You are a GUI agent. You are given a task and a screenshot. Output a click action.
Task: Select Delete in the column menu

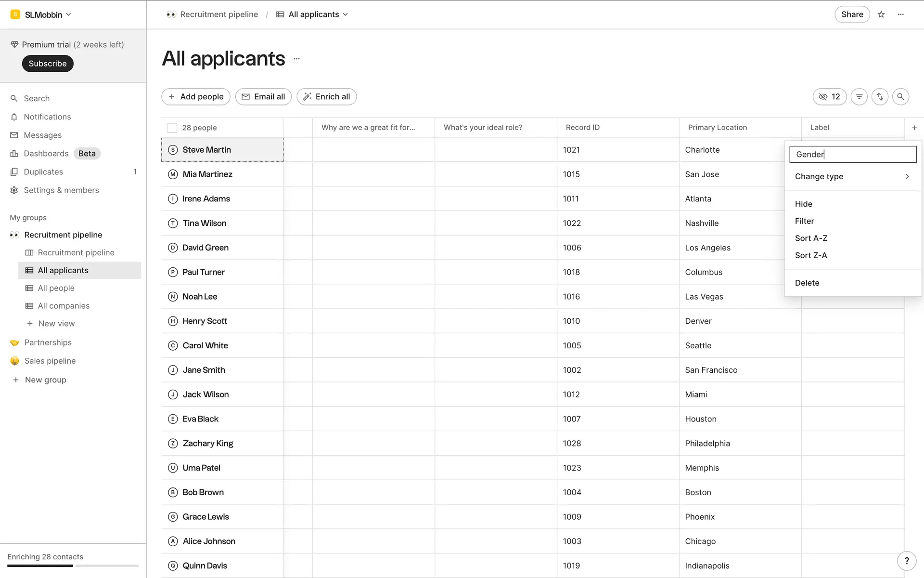tap(807, 283)
